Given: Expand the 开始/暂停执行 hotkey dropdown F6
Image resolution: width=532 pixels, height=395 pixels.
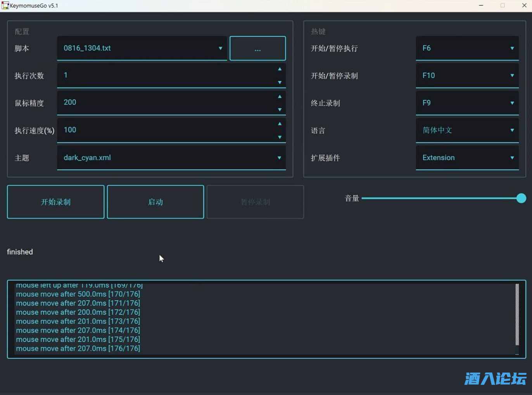Looking at the screenshot, I should click(x=467, y=48).
